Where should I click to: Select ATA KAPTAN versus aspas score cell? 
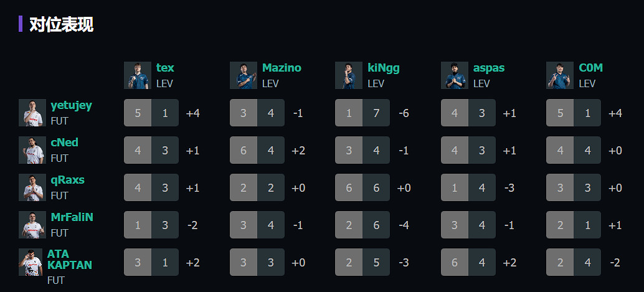(x=468, y=262)
